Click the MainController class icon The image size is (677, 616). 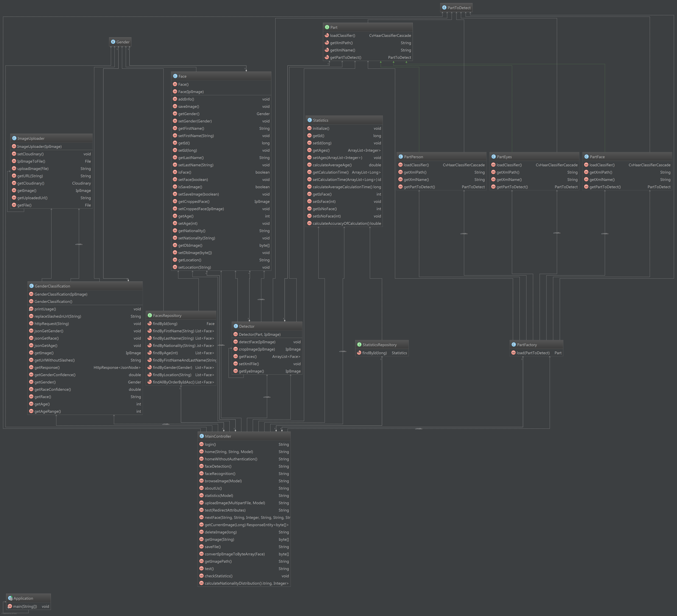[x=201, y=436]
